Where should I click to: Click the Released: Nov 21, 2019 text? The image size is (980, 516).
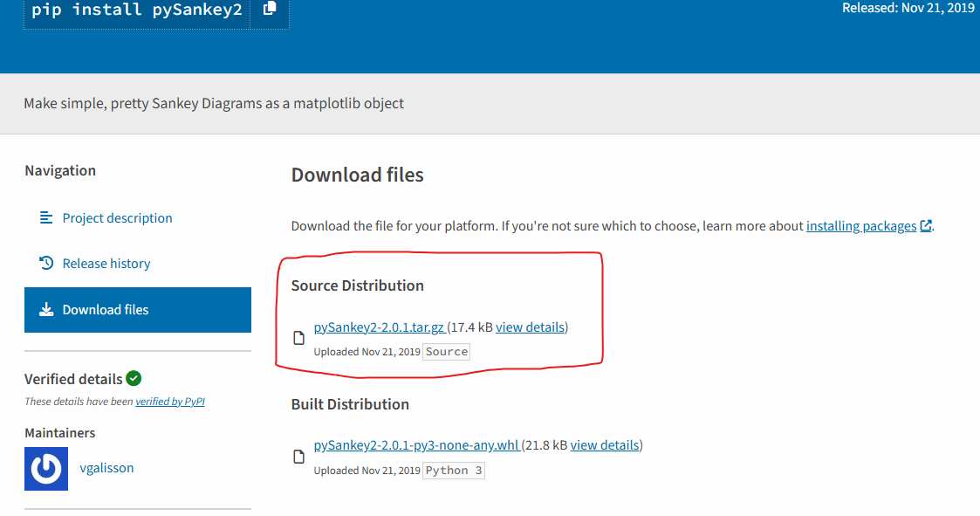(908, 8)
